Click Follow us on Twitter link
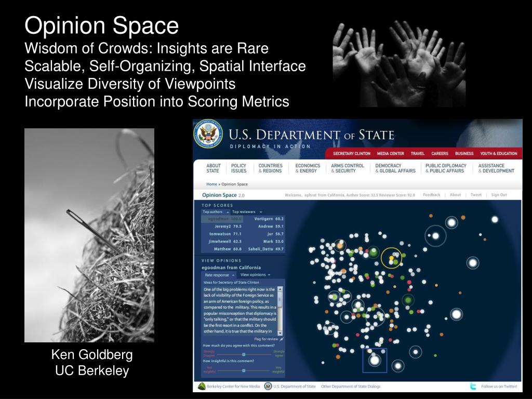Image resolution: width=532 pixels, height=399 pixels. pos(499,387)
